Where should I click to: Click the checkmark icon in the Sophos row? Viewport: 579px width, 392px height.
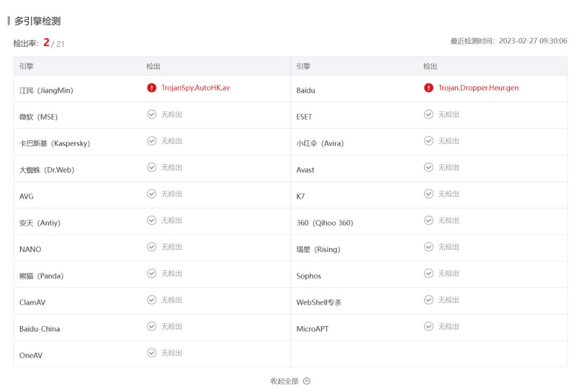click(427, 273)
